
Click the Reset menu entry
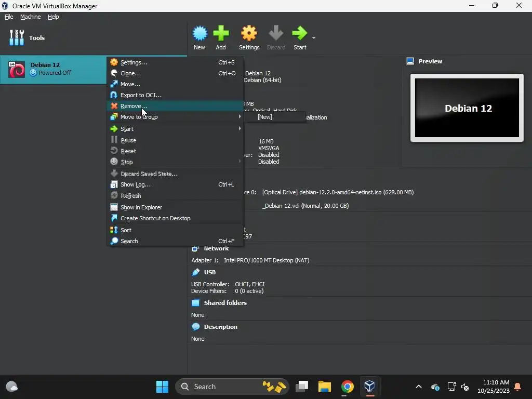pyautogui.click(x=176, y=151)
